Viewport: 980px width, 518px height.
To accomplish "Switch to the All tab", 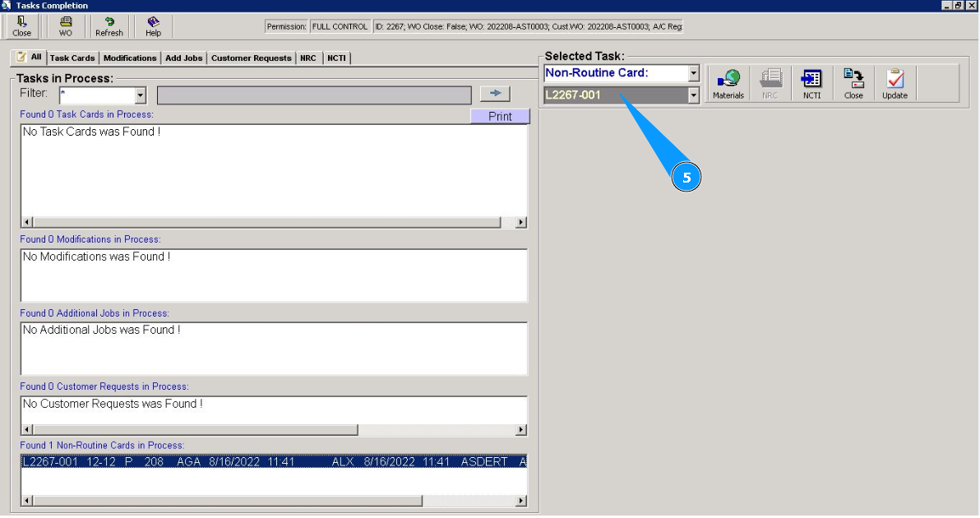I will pyautogui.click(x=29, y=57).
